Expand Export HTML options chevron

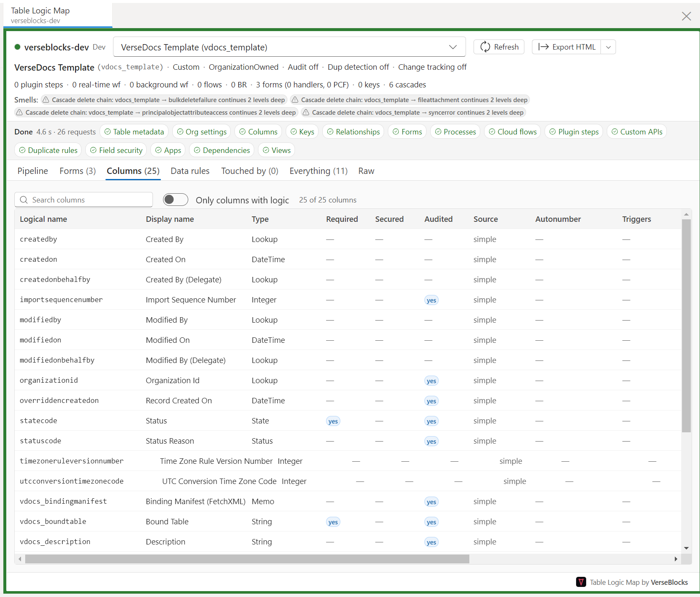tap(608, 47)
